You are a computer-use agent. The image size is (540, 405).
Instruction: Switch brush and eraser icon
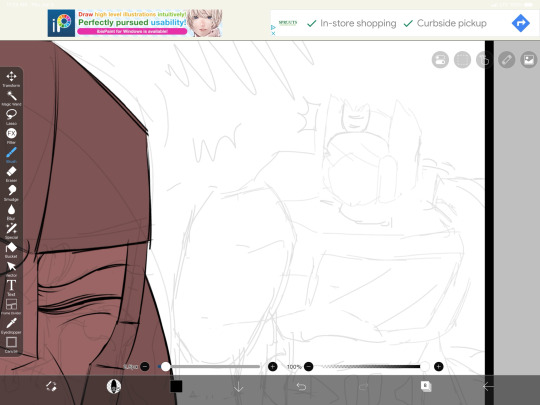pos(51,386)
